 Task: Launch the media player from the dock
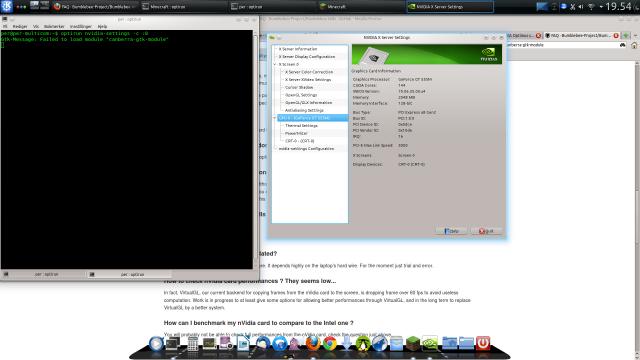coord(156,344)
